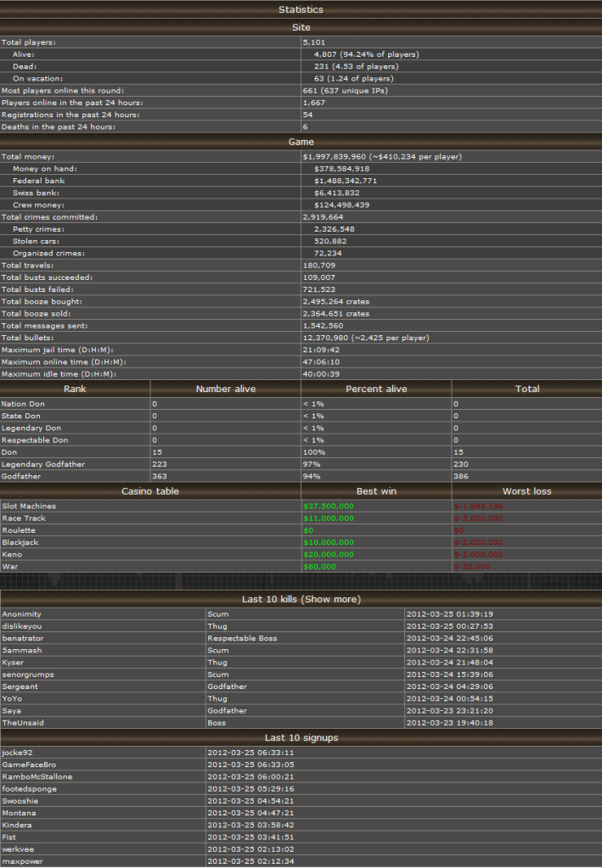This screenshot has width=602, height=868.
Task: Click Slot Machines best win $37,500,000
Action: [x=329, y=506]
